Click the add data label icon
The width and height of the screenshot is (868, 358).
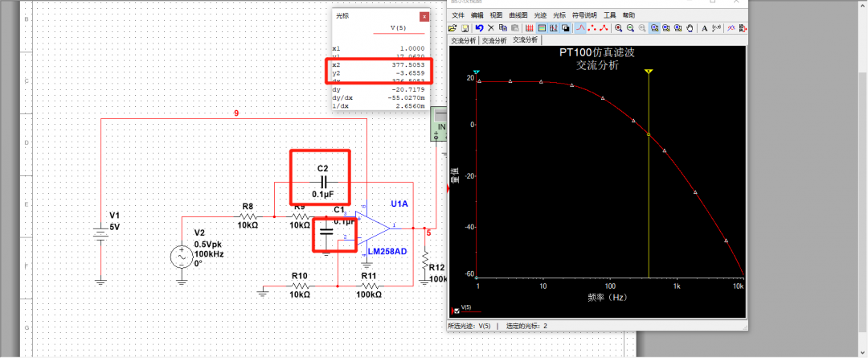(x=716, y=27)
